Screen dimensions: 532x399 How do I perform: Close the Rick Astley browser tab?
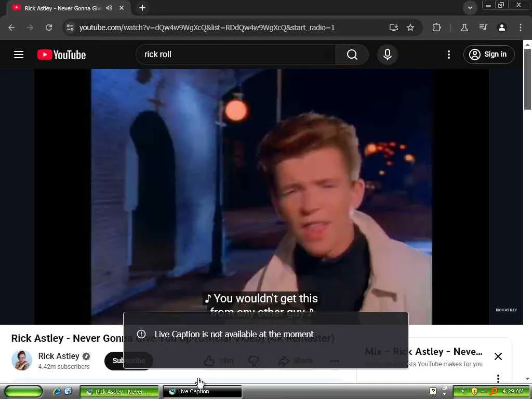click(122, 8)
